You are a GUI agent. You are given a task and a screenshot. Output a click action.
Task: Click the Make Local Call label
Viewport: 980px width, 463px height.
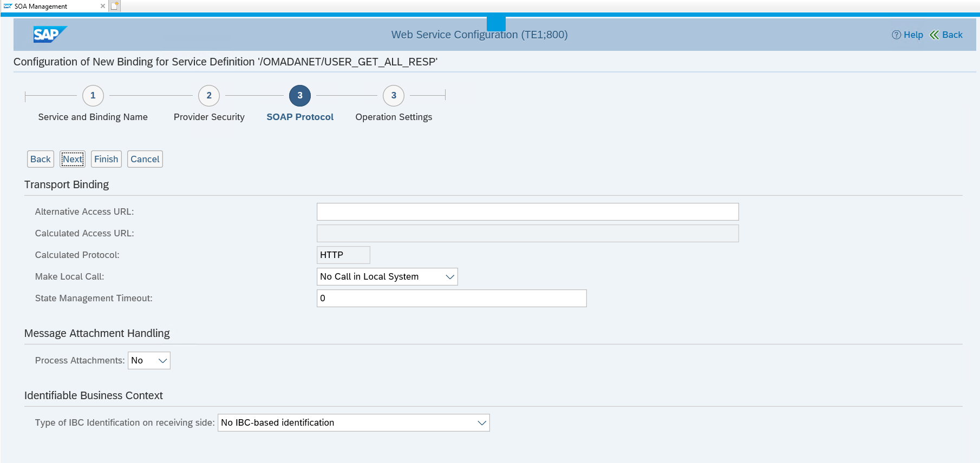(x=70, y=276)
